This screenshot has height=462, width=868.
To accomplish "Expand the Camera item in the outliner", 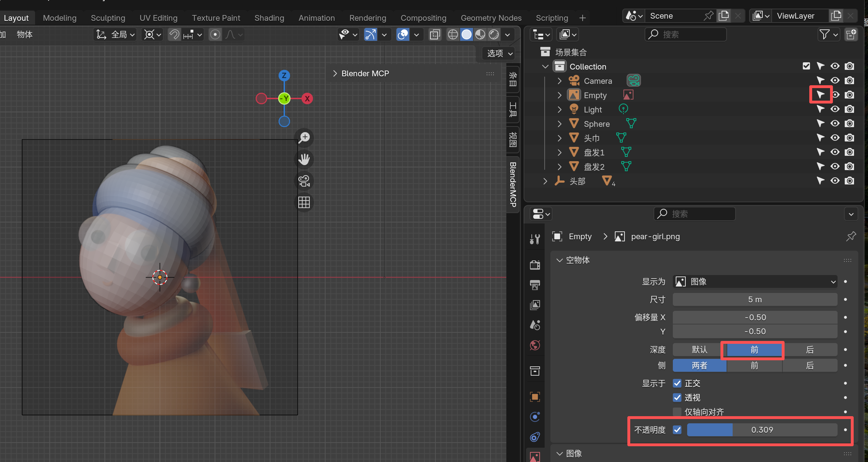I will [x=559, y=81].
